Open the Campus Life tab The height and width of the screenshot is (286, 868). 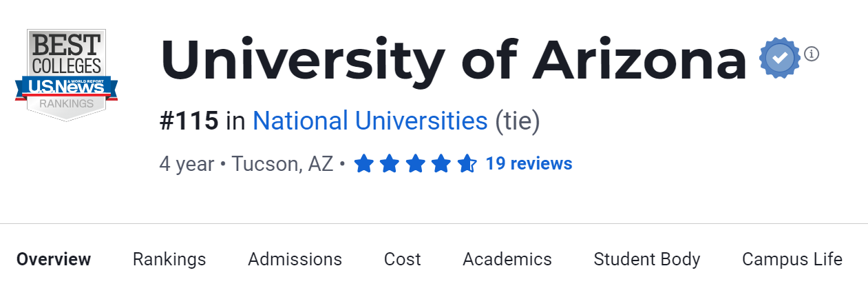(792, 259)
